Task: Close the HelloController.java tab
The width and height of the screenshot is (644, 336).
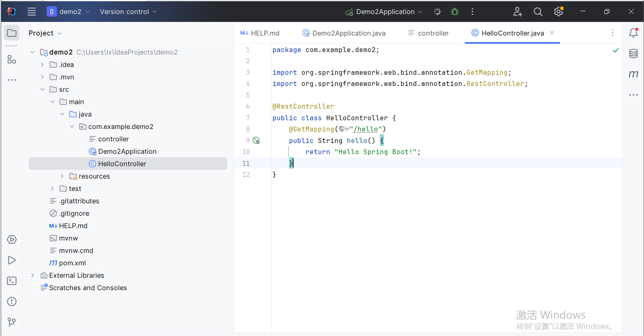Action: click(x=552, y=33)
